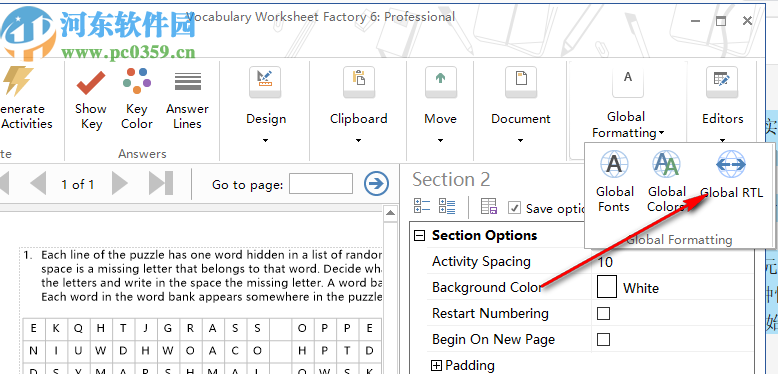Expand the Editors dropdown arrow
The height and width of the screenshot is (374, 778).
[722, 140]
